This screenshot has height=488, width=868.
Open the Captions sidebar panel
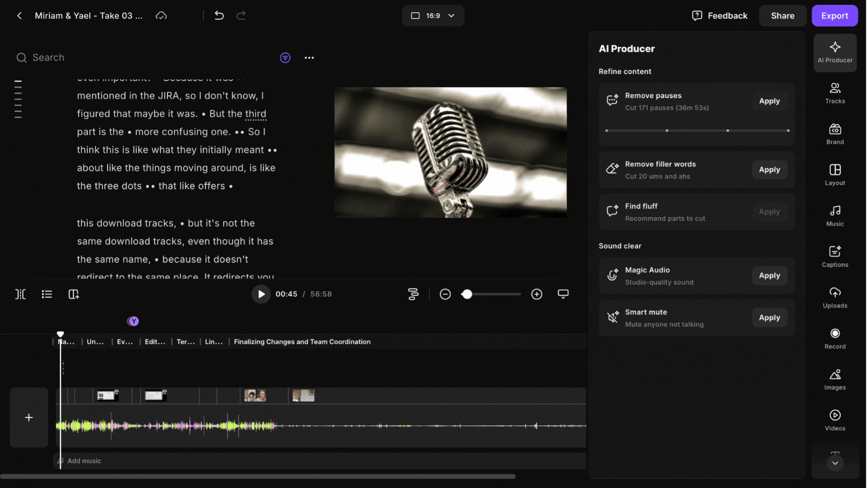click(x=835, y=256)
